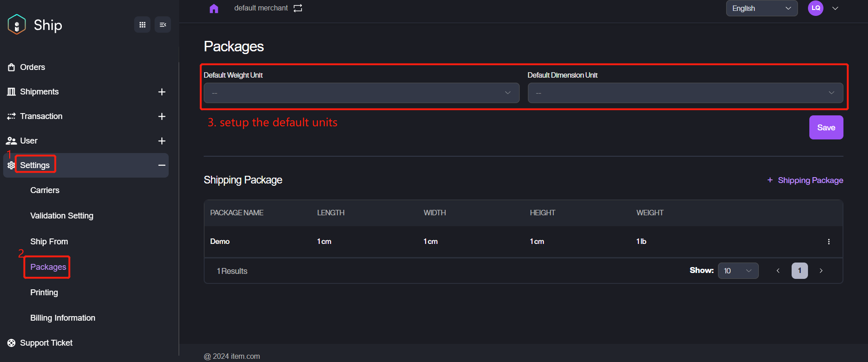This screenshot has height=362, width=868.
Task: Open the Demo package three-dot menu
Action: coord(828,242)
